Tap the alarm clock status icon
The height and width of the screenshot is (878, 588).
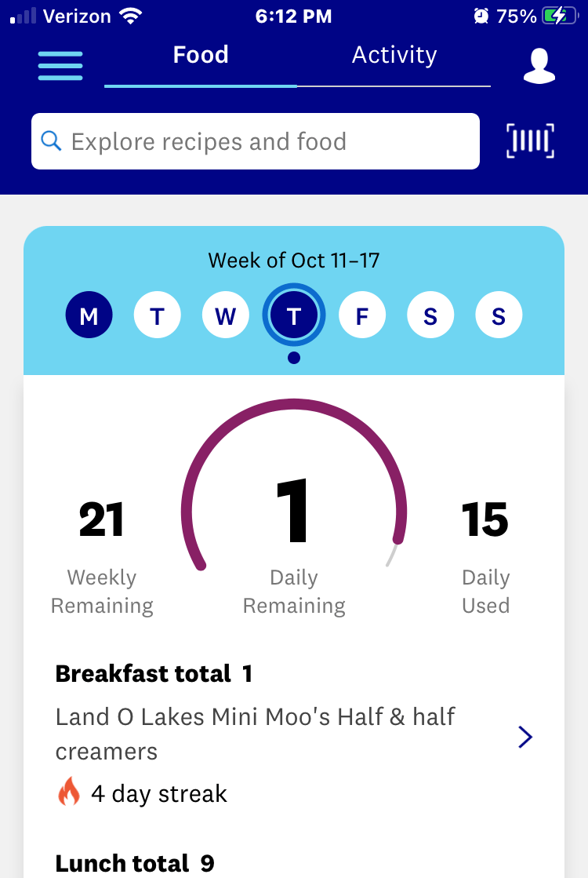click(x=481, y=16)
